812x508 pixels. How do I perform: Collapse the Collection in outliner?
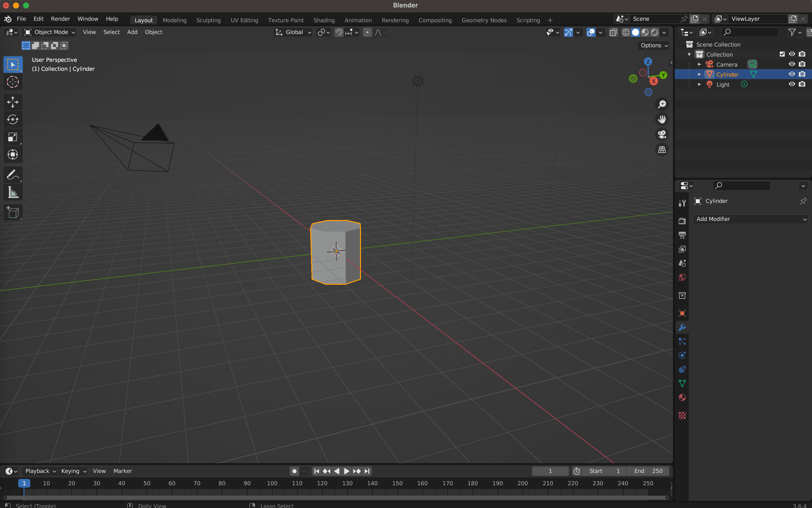coord(689,55)
